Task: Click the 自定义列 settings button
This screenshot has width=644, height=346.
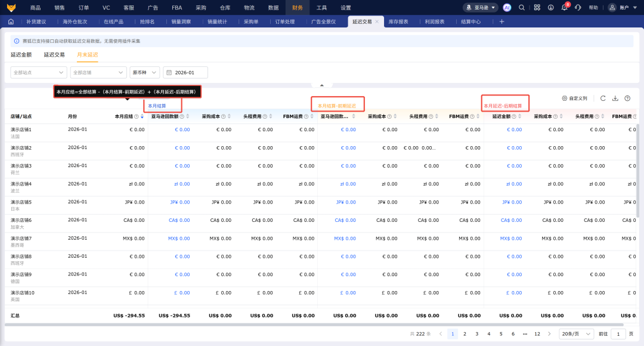Action: click(x=575, y=98)
